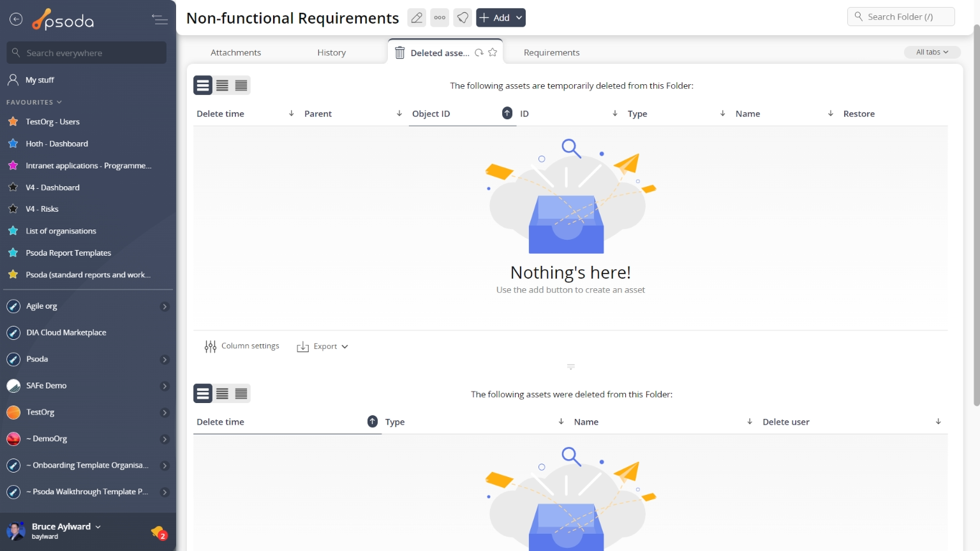Select compact row density in bottom table
This screenshot has width=980, height=551.
coord(241,393)
